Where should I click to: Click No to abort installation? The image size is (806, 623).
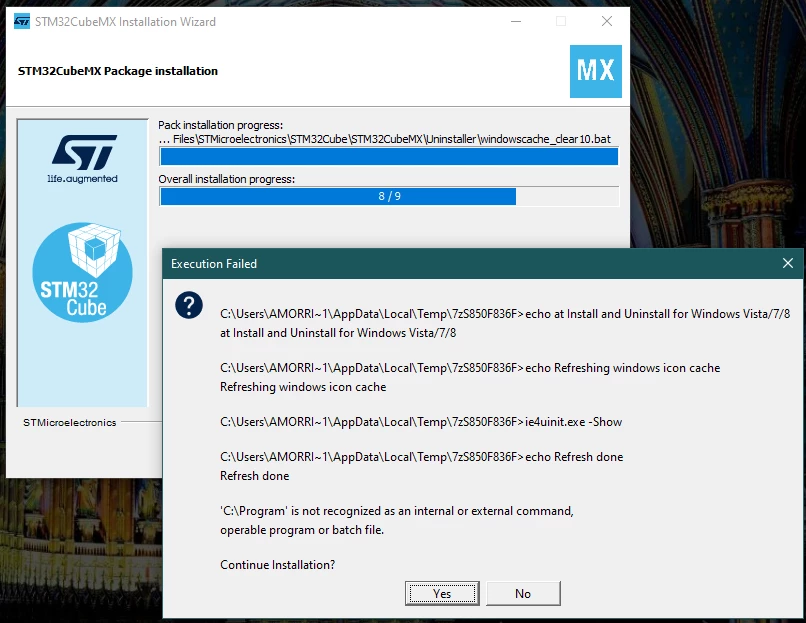click(x=523, y=593)
